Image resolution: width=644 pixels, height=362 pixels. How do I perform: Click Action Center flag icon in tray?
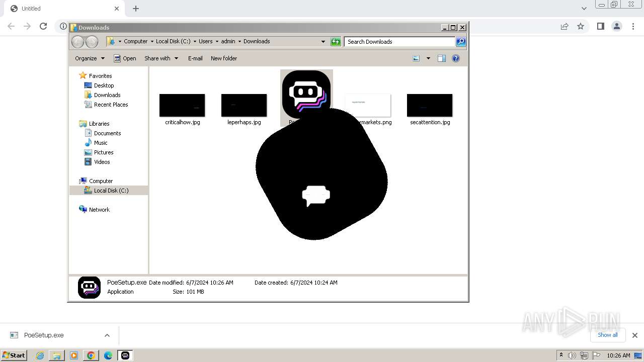(596, 355)
